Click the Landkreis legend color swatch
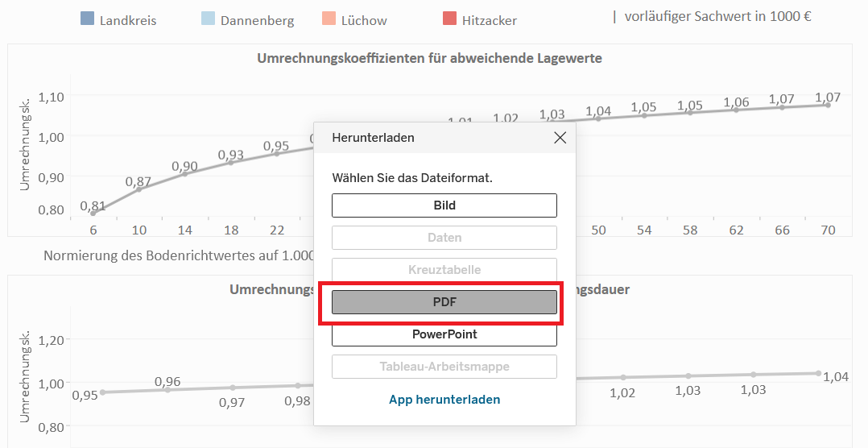 point(88,19)
